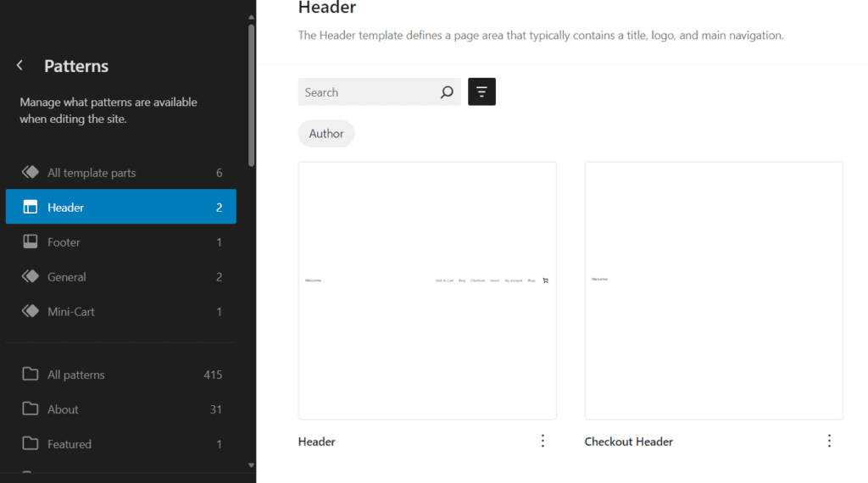The image size is (868, 483).
Task: Focus the Search patterns input field
Action: point(368,92)
